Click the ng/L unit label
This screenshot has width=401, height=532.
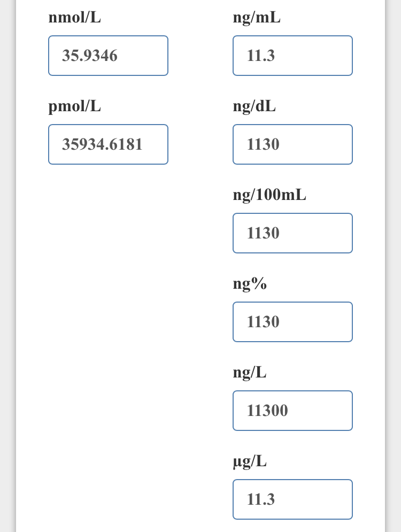pos(249,373)
